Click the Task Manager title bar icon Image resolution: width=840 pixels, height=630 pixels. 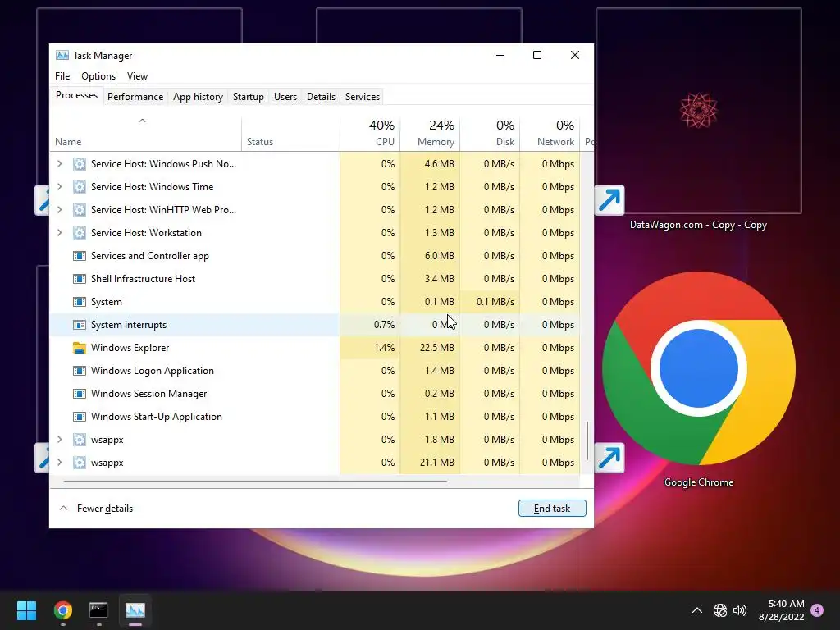tap(62, 56)
